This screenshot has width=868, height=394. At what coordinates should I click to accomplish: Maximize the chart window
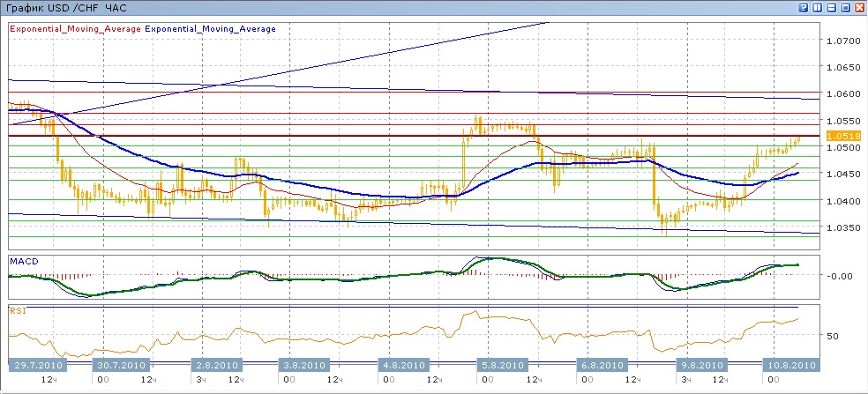(845, 6)
